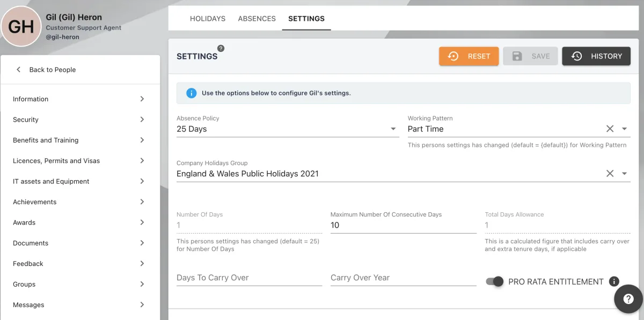The image size is (644, 320).
Task: Expand the Documents sidebar section
Action: [x=80, y=243]
